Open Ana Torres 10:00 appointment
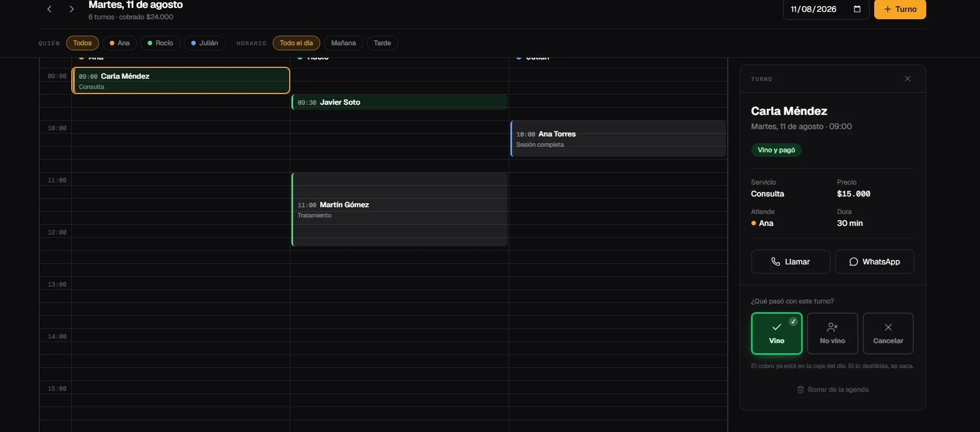 [x=618, y=139]
